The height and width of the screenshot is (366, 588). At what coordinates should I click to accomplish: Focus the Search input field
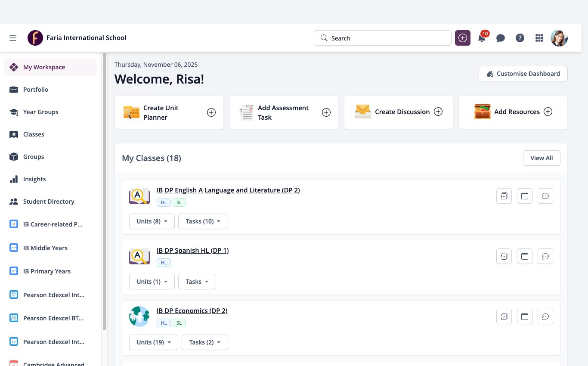[383, 38]
